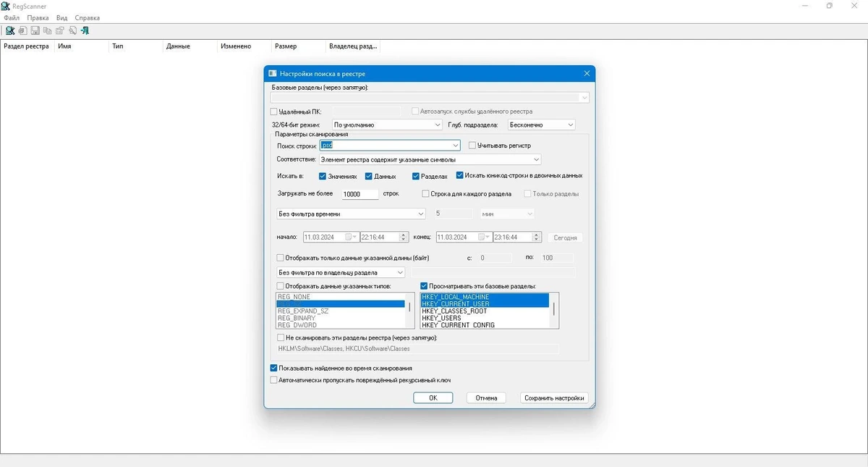Click the конец time field 23:16:44 spinner
This screenshot has height=467, width=868.
(537, 237)
